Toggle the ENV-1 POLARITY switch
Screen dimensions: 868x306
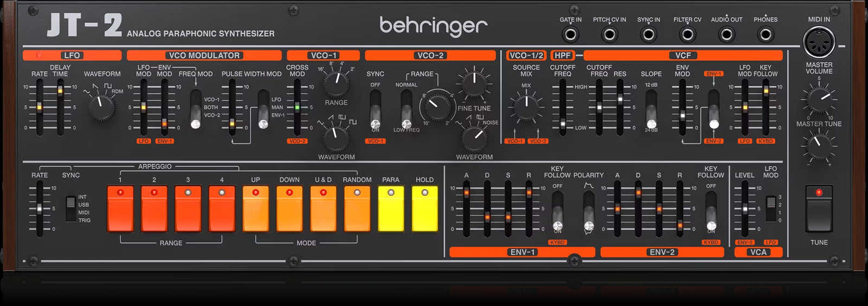tap(589, 211)
